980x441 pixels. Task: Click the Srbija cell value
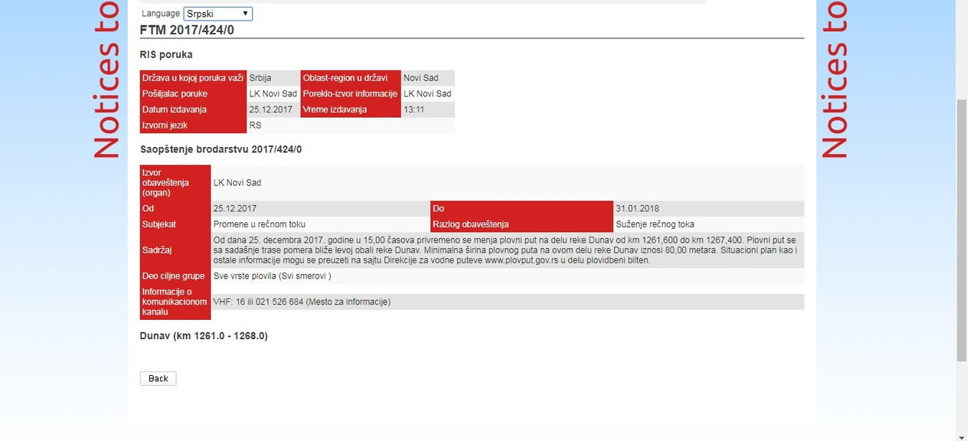(260, 78)
